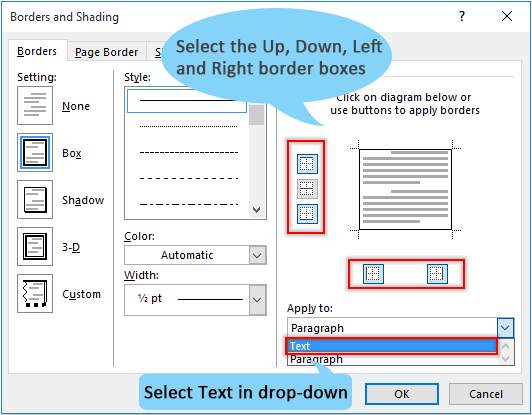Toggle the left border button
The image size is (532, 415).
[373, 274]
